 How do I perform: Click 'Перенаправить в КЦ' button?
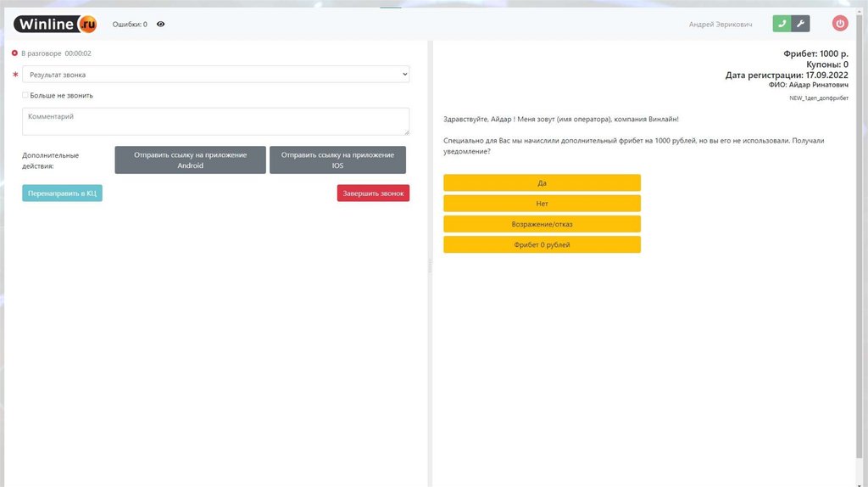[x=62, y=193]
